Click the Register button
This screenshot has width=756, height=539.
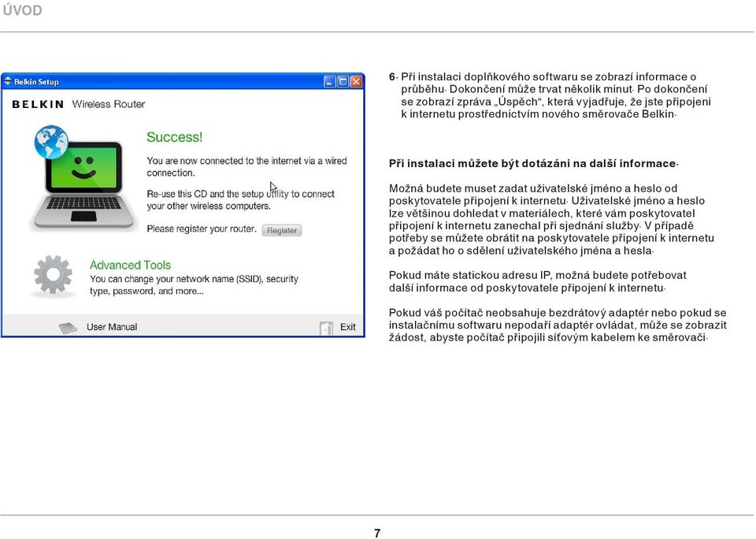[282, 230]
